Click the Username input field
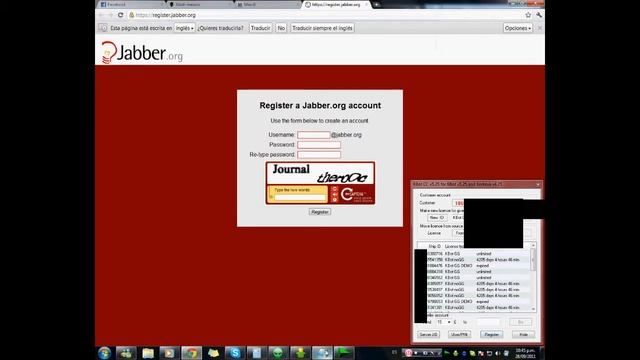Image resolution: width=640 pixels, height=360 pixels. (313, 135)
